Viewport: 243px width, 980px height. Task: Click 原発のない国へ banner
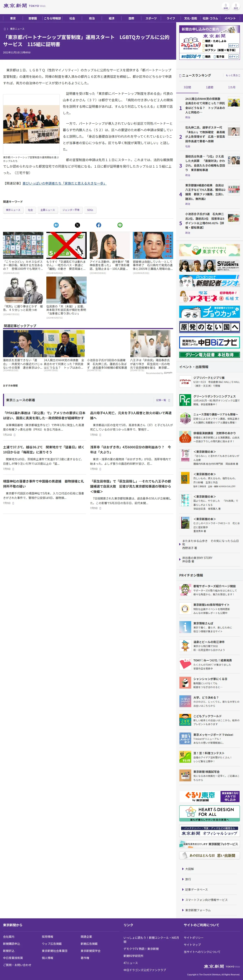(209, 327)
